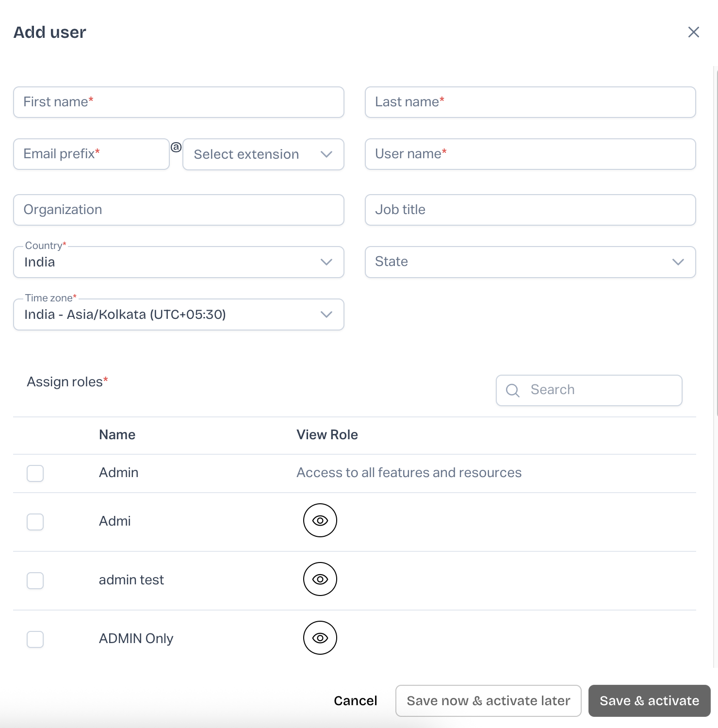718x728 pixels.
Task: Open the State dropdown
Action: click(x=530, y=262)
